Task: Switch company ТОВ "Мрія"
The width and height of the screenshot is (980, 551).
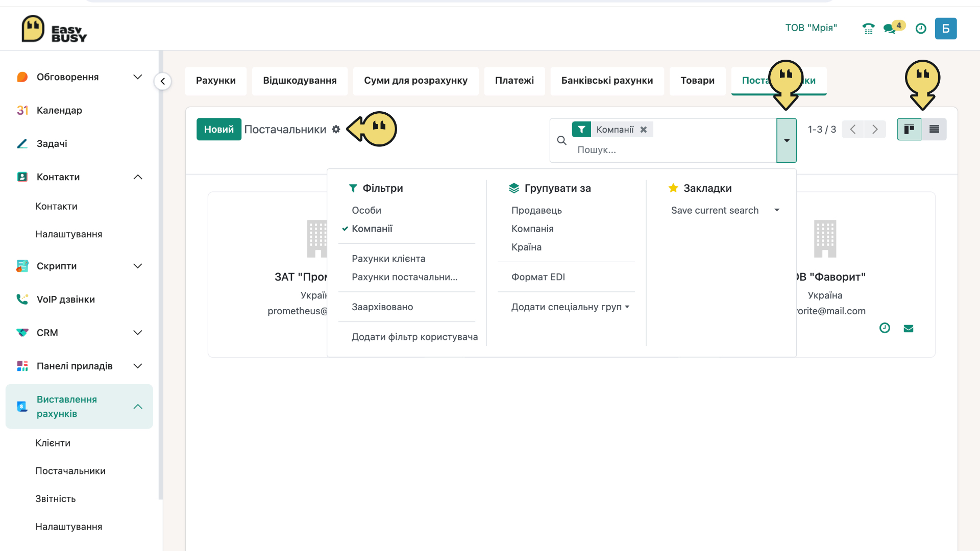Action: [x=811, y=28]
